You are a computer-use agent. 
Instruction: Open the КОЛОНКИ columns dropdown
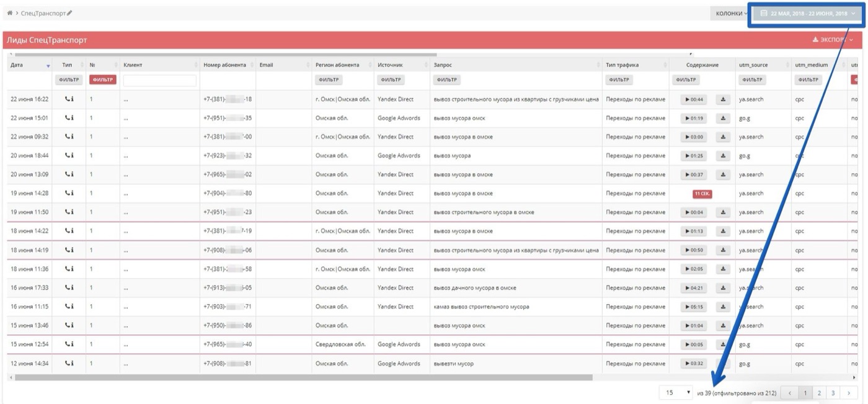coord(732,13)
